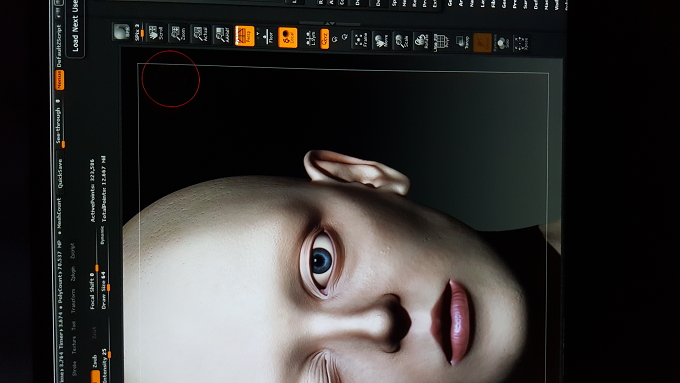Select the Scale view icon

(402, 41)
